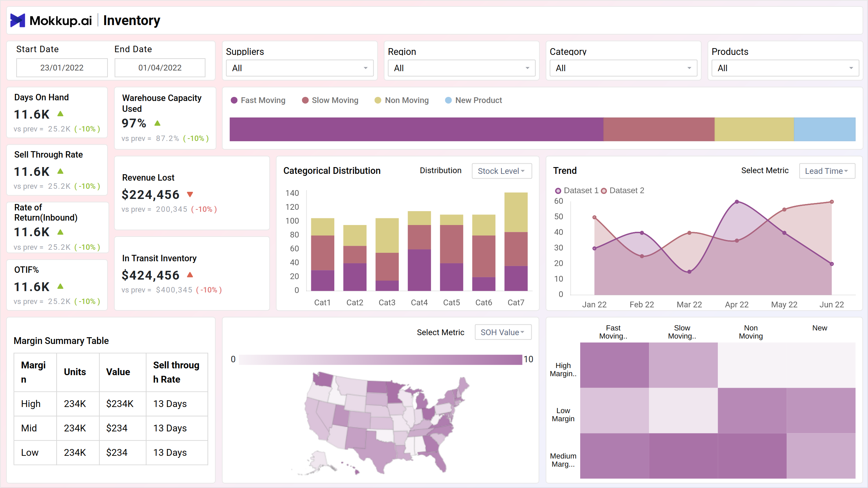Open the Category dropdown
Screen dimensions: 868x488
[x=623, y=68]
